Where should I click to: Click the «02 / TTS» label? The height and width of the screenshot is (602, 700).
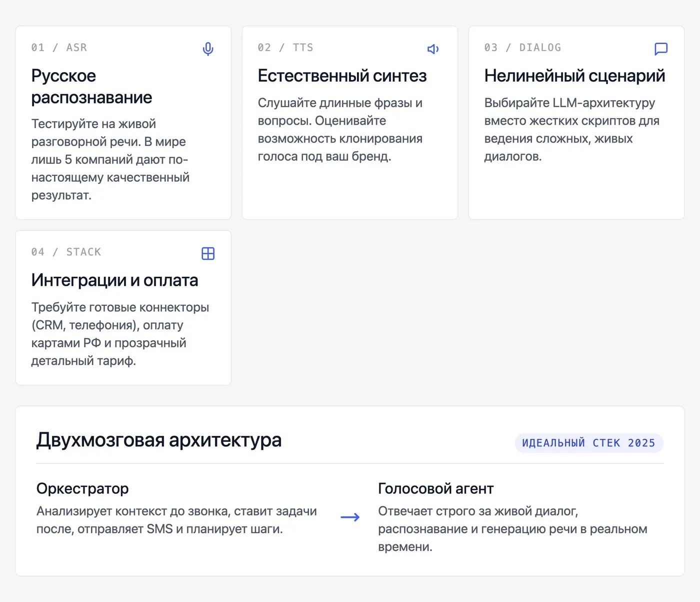[x=285, y=48]
